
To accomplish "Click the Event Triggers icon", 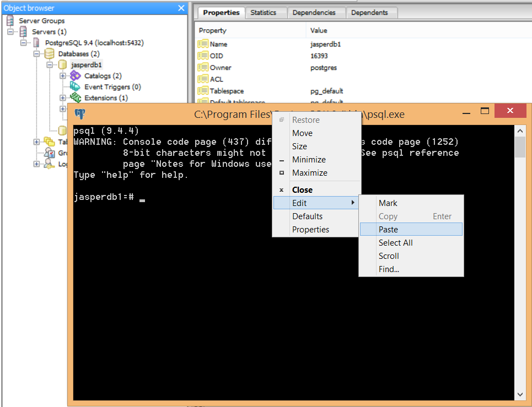I will click(76, 87).
